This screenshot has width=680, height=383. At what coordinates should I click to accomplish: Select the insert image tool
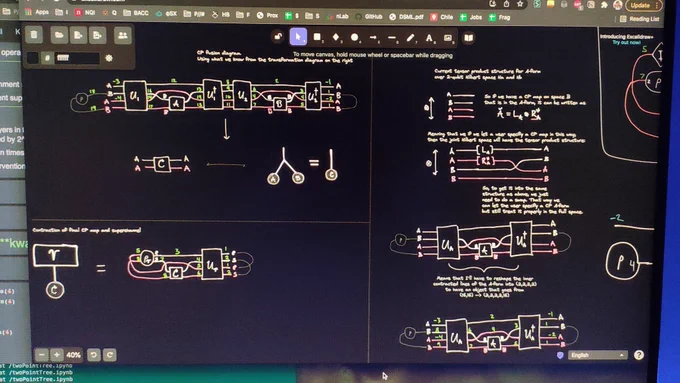448,38
